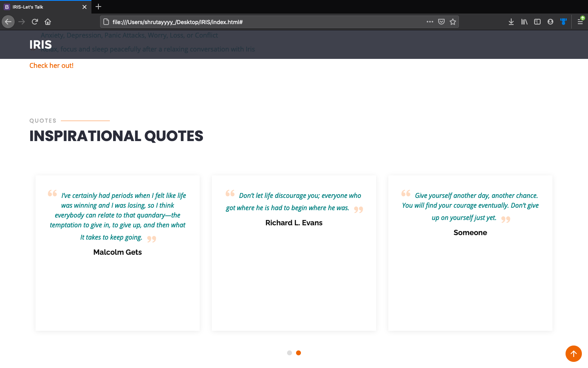Open a new tab with plus button
The height and width of the screenshot is (368, 588).
coord(98,7)
